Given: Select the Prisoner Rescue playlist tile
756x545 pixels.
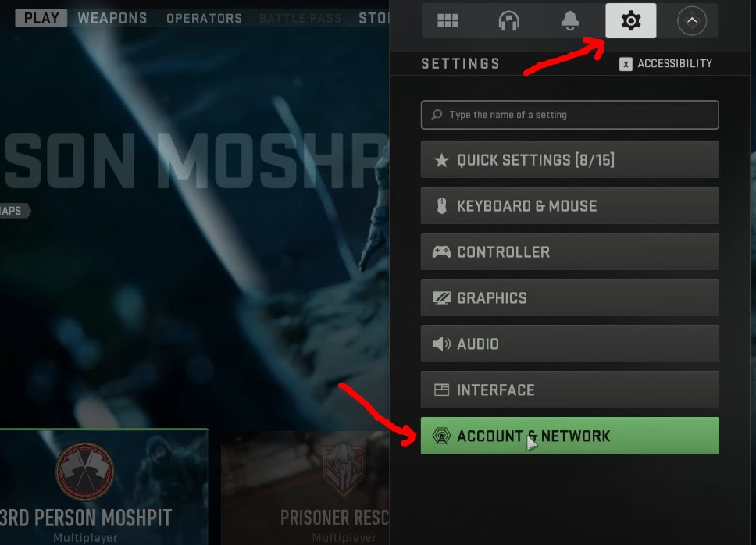Looking at the screenshot, I should tap(305, 488).
